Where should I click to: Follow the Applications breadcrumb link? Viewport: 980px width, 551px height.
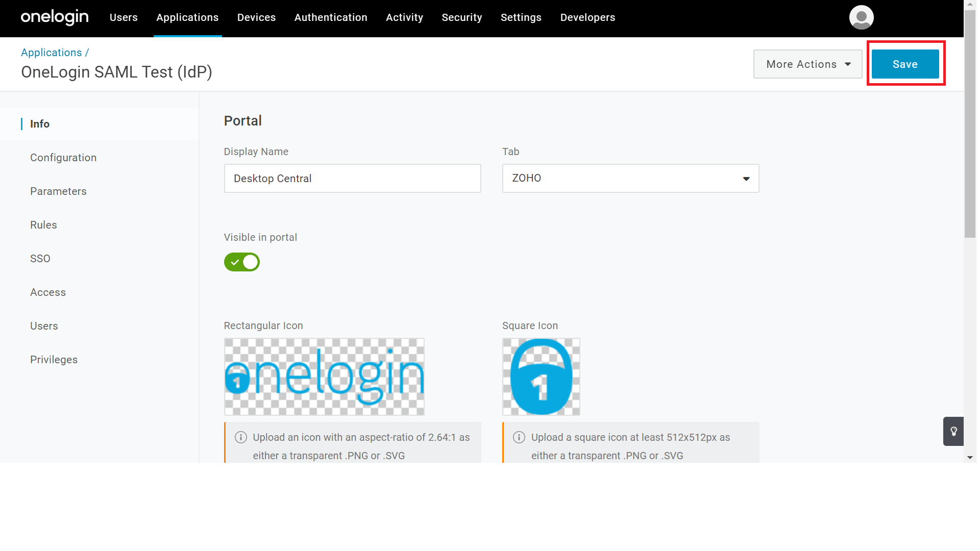click(51, 53)
